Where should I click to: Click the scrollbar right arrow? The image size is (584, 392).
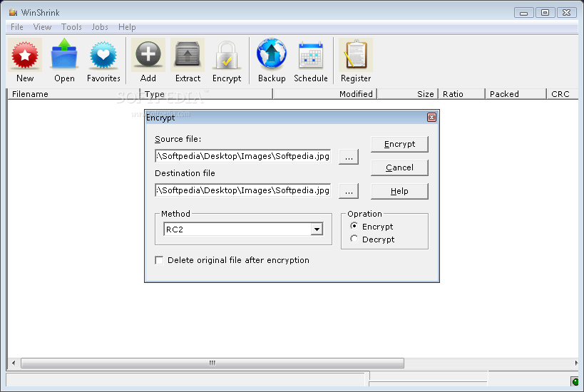[576, 363]
